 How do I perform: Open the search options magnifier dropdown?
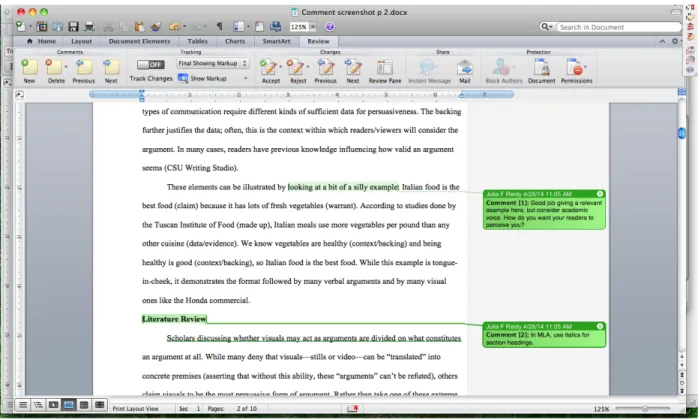pos(546,27)
